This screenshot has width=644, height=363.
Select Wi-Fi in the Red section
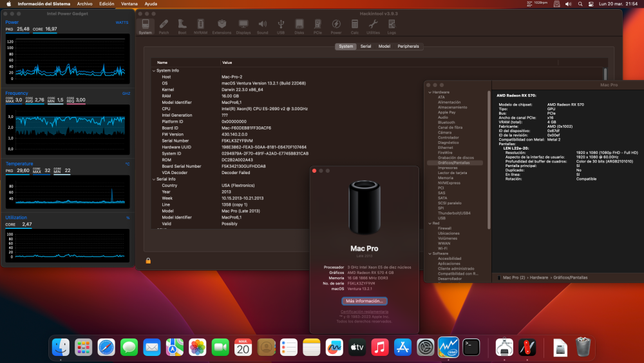(443, 248)
